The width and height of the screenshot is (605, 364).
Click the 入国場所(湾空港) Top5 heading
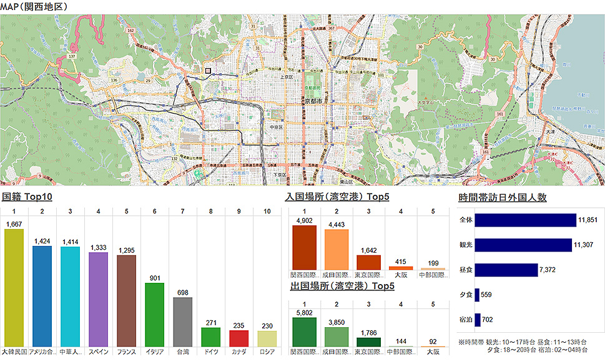337,197
